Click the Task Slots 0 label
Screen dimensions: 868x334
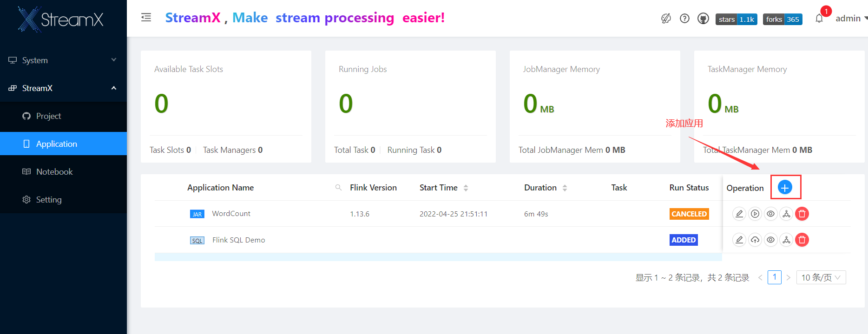coord(170,150)
